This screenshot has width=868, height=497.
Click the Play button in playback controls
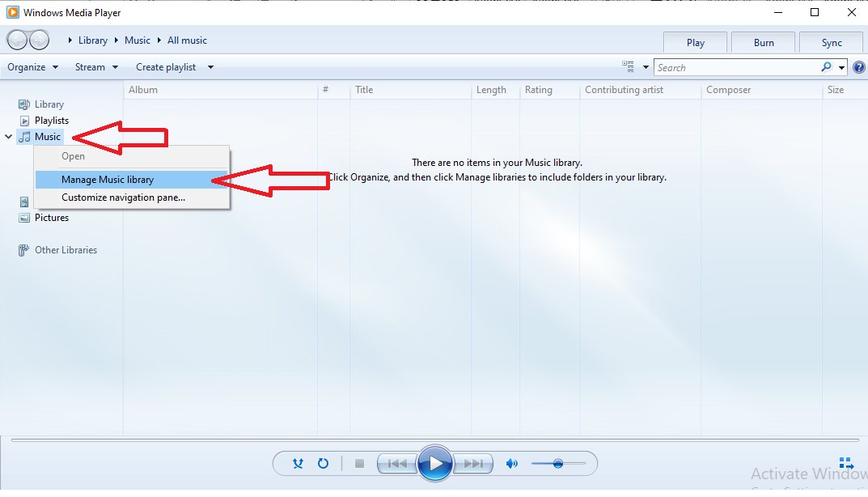tap(435, 463)
